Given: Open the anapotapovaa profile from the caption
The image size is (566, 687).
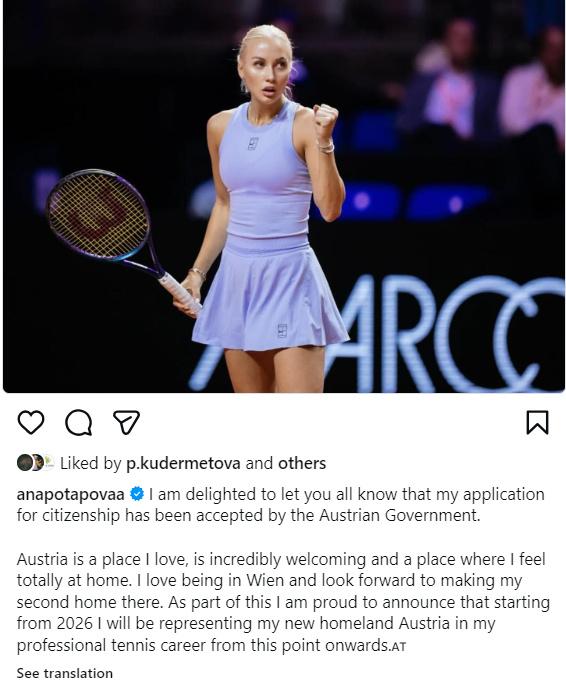Looking at the screenshot, I should (x=71, y=494).
